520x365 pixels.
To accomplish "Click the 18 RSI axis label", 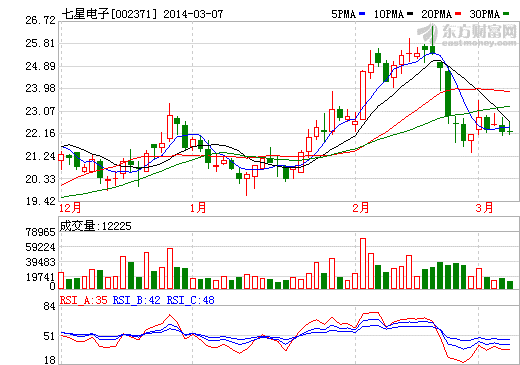I will coord(49,360).
